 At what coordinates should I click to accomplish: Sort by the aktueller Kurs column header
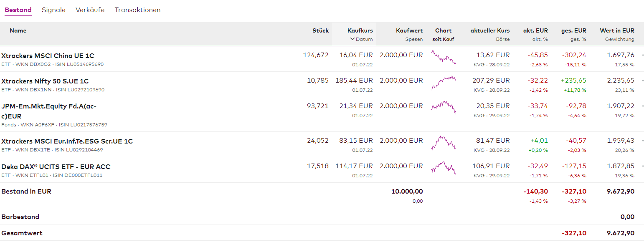coord(490,30)
